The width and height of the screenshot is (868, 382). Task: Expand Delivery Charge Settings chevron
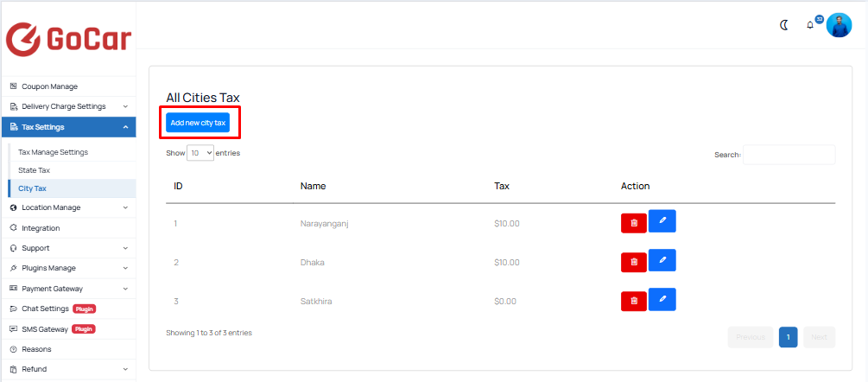pyautogui.click(x=125, y=106)
